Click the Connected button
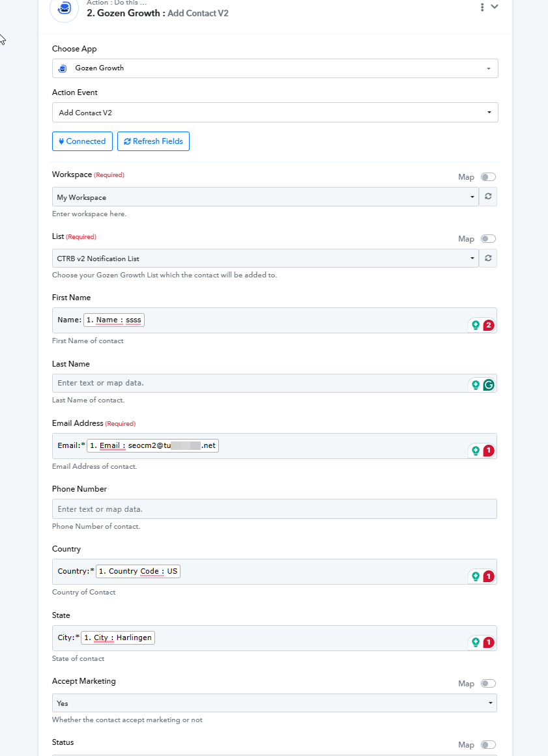 click(82, 141)
